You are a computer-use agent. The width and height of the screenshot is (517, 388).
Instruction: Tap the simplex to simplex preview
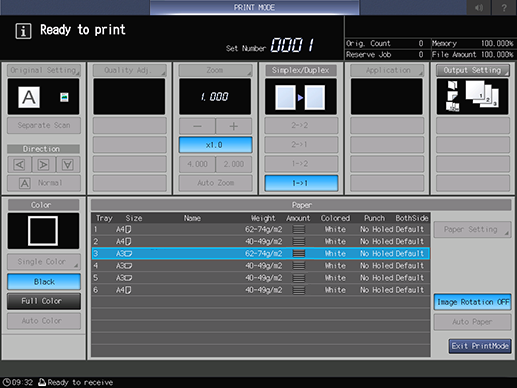pyautogui.click(x=301, y=97)
